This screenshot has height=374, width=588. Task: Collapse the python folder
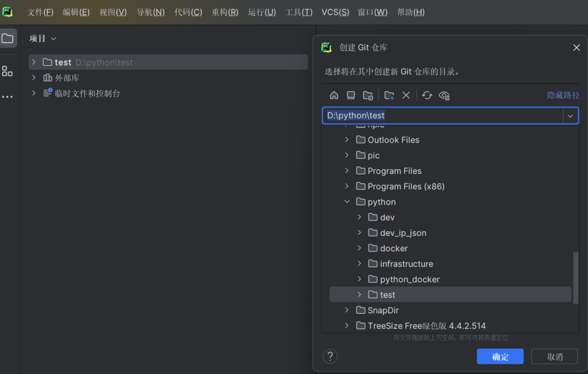point(347,202)
